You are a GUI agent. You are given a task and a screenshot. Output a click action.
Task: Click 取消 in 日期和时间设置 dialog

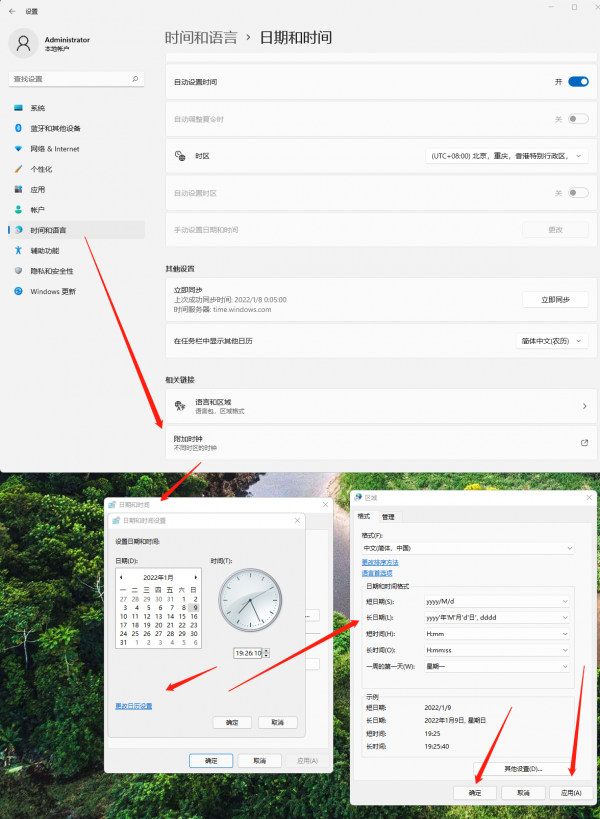point(277,722)
